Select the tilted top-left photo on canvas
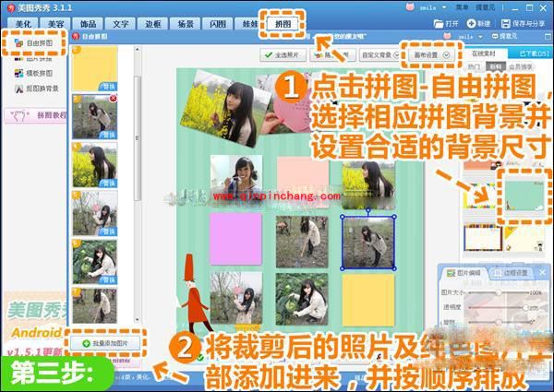 pyautogui.click(x=226, y=109)
